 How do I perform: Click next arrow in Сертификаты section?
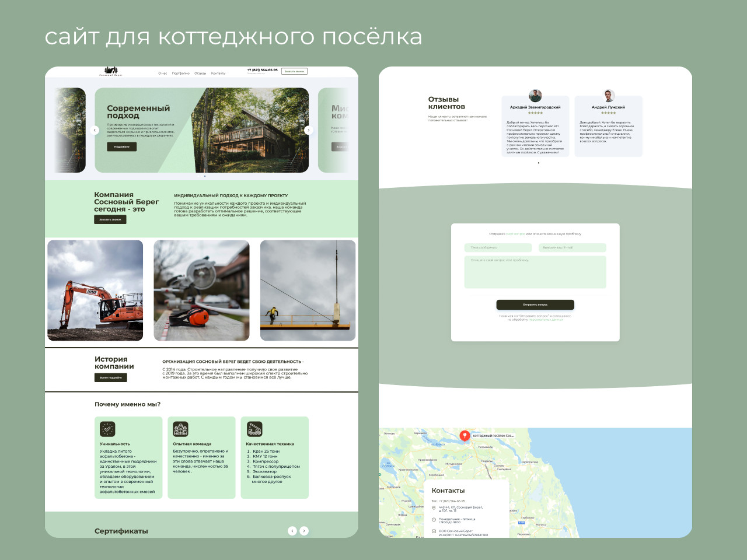pos(304,531)
